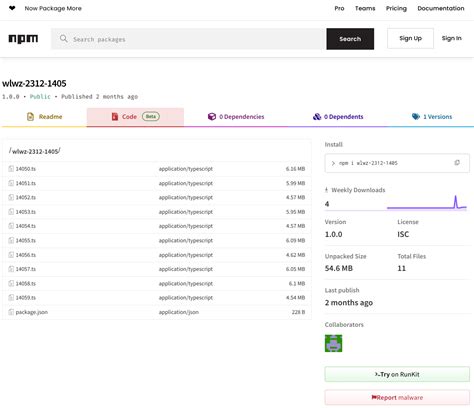The height and width of the screenshot is (408, 474).
Task: Click the Dependencies cube icon
Action: pyautogui.click(x=212, y=117)
